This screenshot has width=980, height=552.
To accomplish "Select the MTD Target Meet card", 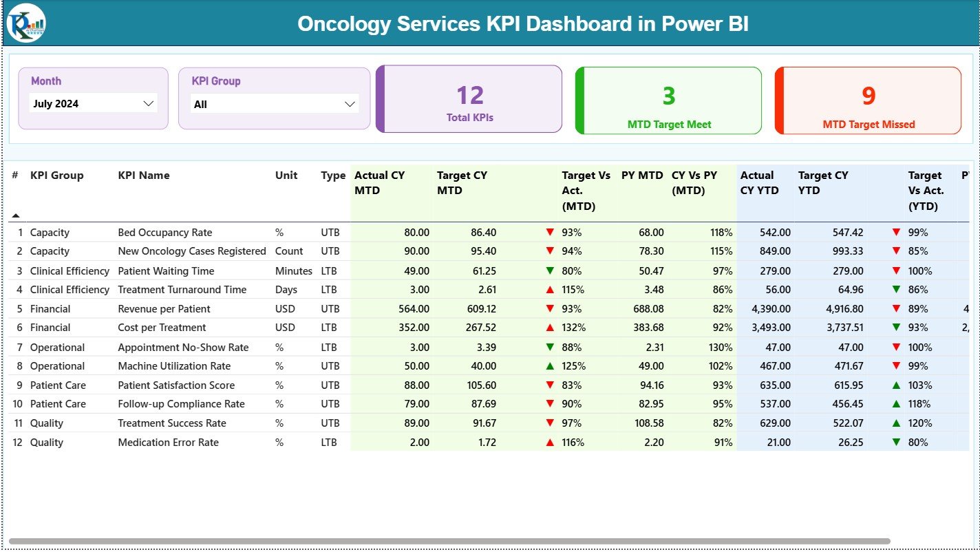I will [668, 100].
